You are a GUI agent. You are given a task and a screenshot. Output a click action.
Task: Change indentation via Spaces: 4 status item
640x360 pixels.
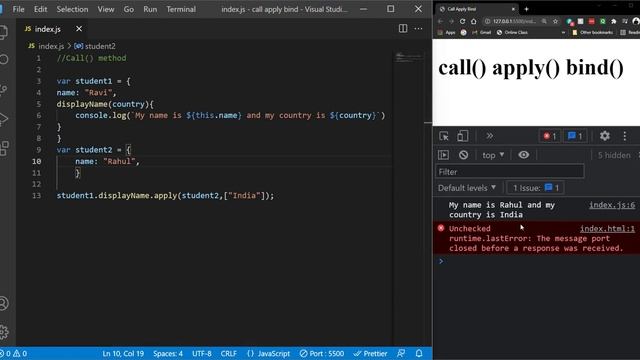[x=168, y=353]
